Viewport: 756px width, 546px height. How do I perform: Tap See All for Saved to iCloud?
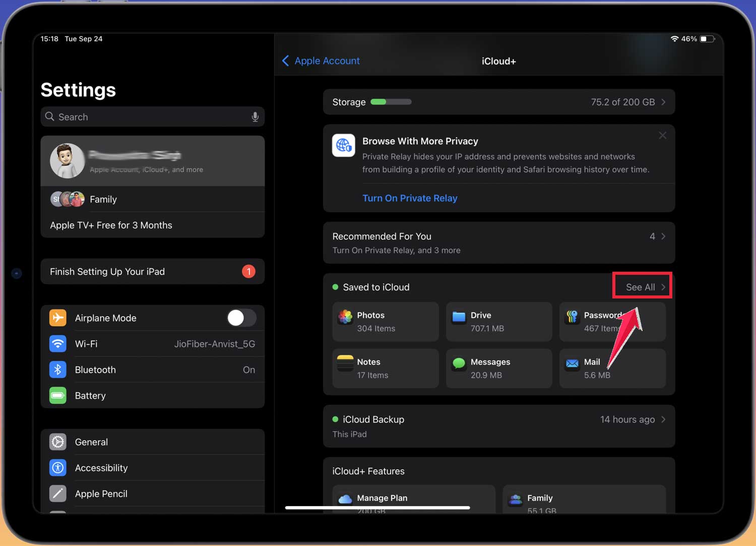(x=642, y=287)
